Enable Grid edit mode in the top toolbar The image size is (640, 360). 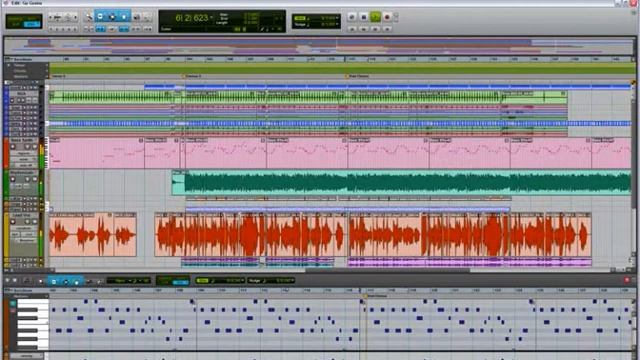[x=32, y=24]
